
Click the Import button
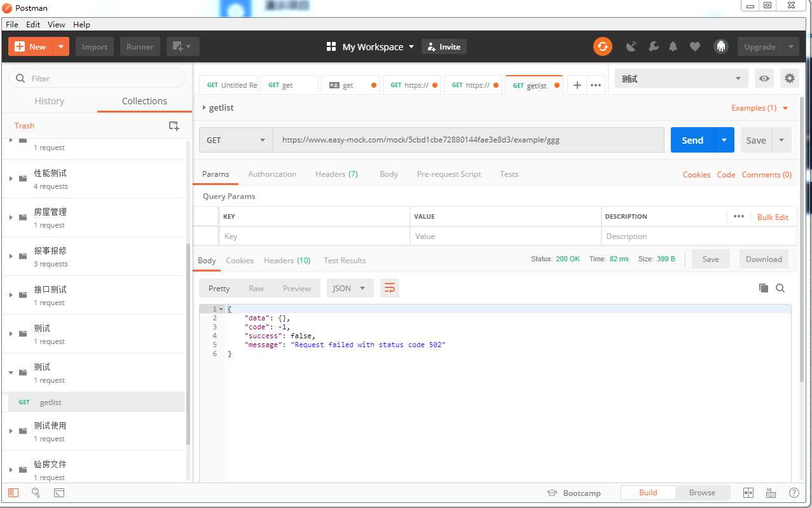tap(95, 46)
